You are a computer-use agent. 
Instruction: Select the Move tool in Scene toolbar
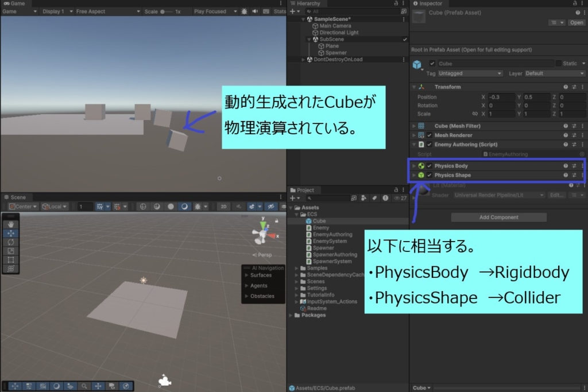pyautogui.click(x=10, y=233)
